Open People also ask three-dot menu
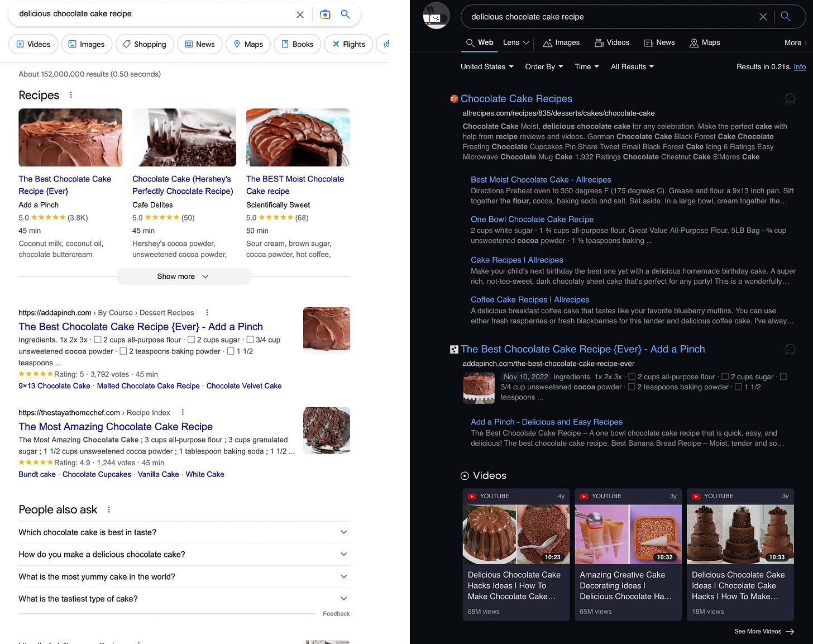This screenshot has height=644, width=813. [109, 509]
